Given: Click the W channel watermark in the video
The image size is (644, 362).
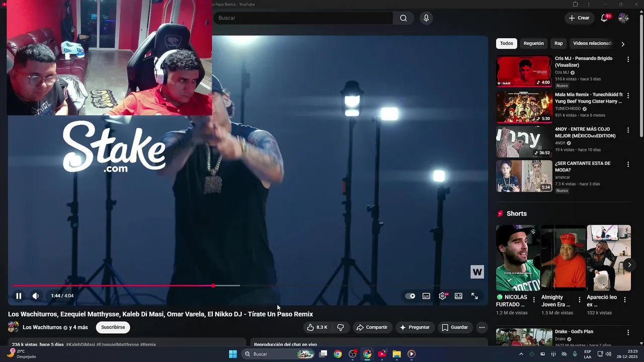Looking at the screenshot, I should (x=477, y=272).
